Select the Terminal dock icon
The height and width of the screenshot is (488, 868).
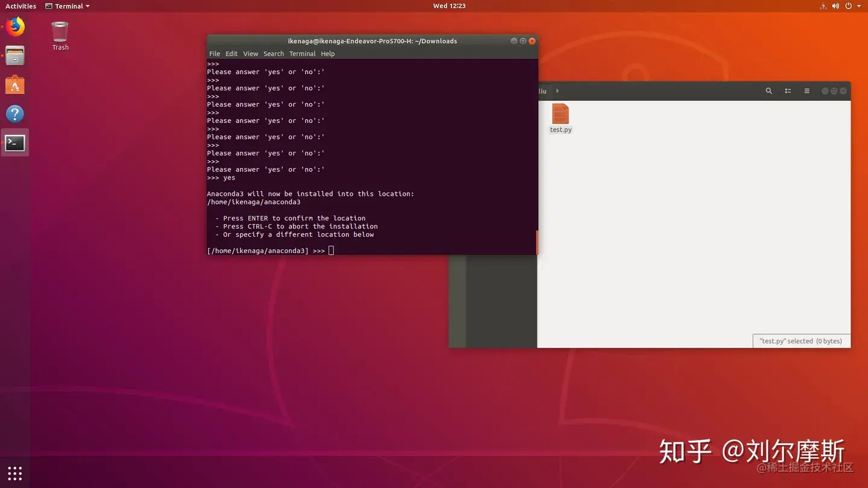15,143
